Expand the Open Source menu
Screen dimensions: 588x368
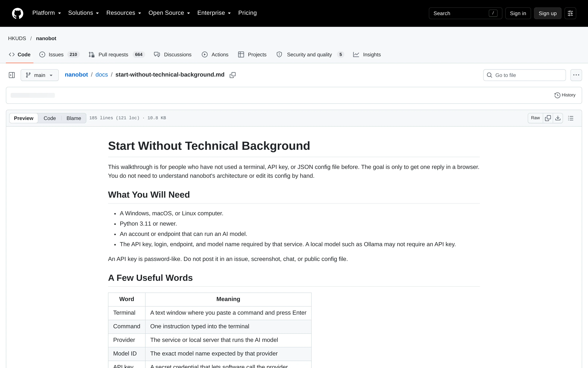point(169,13)
